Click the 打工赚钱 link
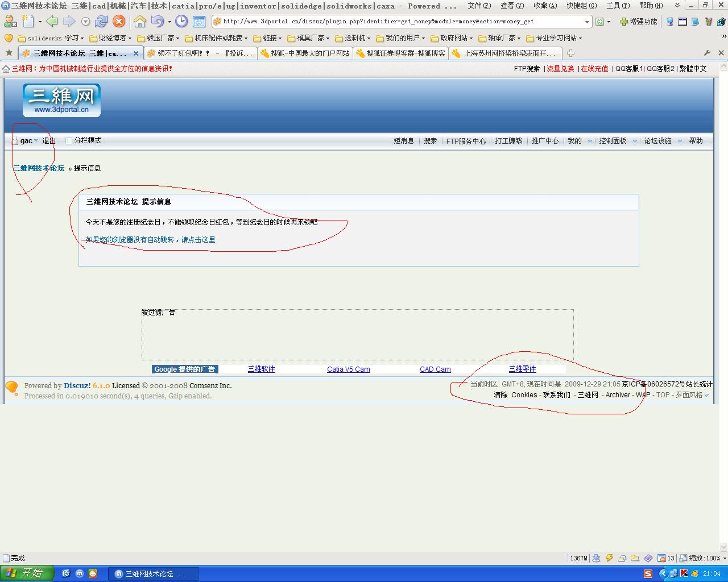The width and height of the screenshot is (728, 582). click(x=508, y=141)
